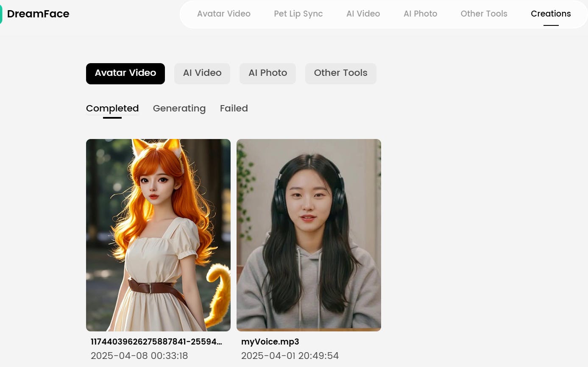The image size is (588, 367).
Task: Open Pet Lip Sync in the top navigation
Action: 298,14
